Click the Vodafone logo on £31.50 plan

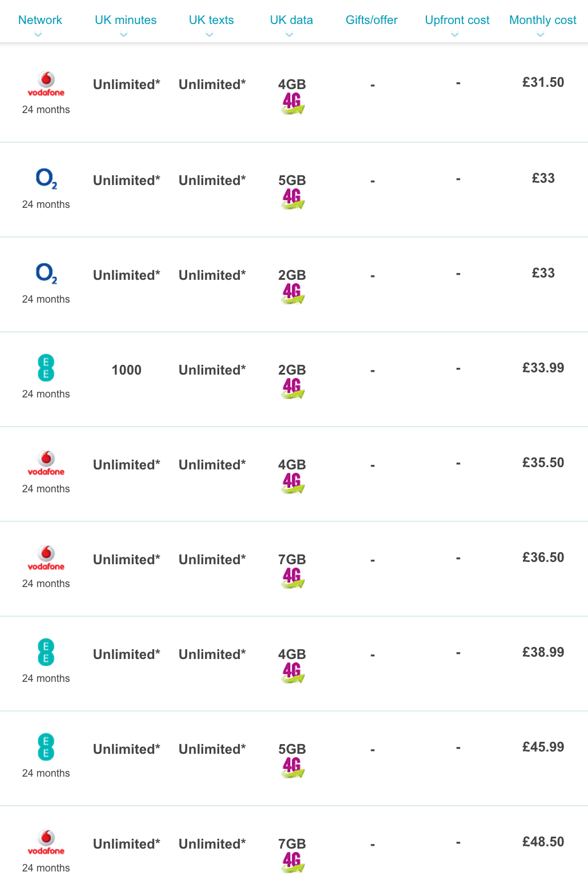46,84
